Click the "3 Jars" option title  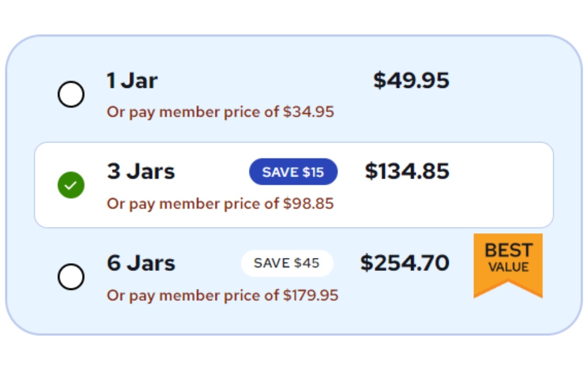(x=141, y=172)
